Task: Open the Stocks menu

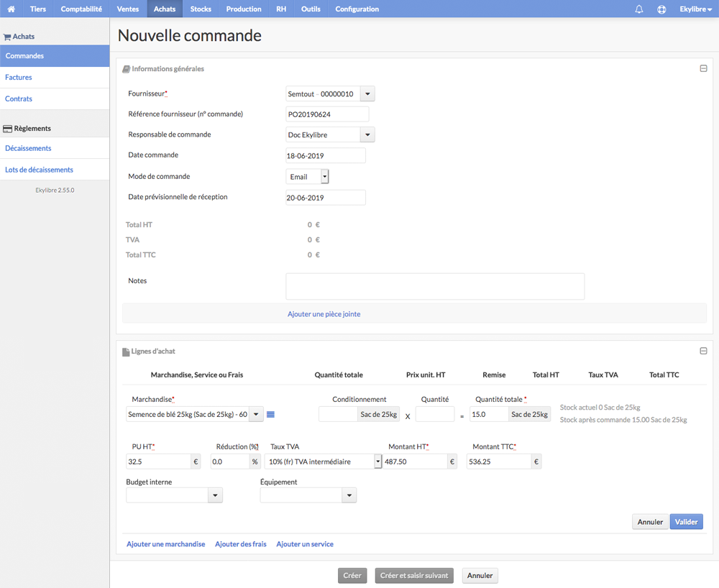Action: (x=201, y=9)
